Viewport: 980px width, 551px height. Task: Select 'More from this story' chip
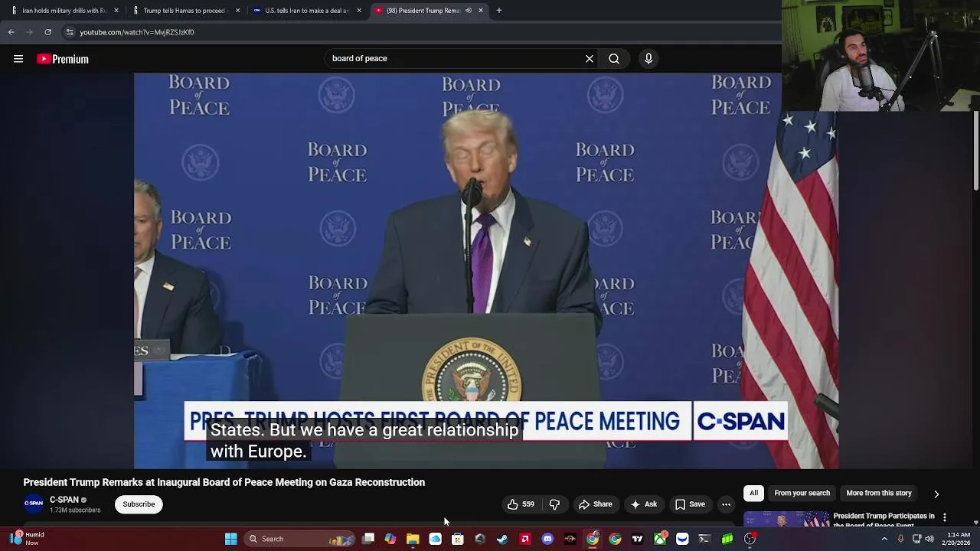pyautogui.click(x=878, y=494)
